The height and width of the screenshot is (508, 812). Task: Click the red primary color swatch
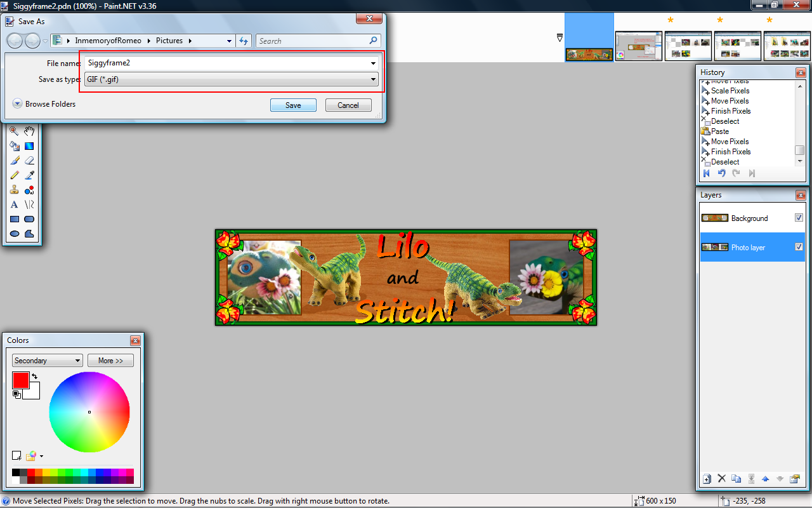(20, 380)
